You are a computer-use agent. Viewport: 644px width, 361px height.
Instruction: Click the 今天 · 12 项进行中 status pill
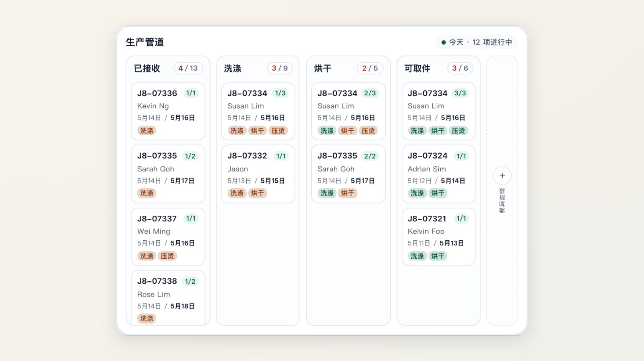pyautogui.click(x=477, y=42)
